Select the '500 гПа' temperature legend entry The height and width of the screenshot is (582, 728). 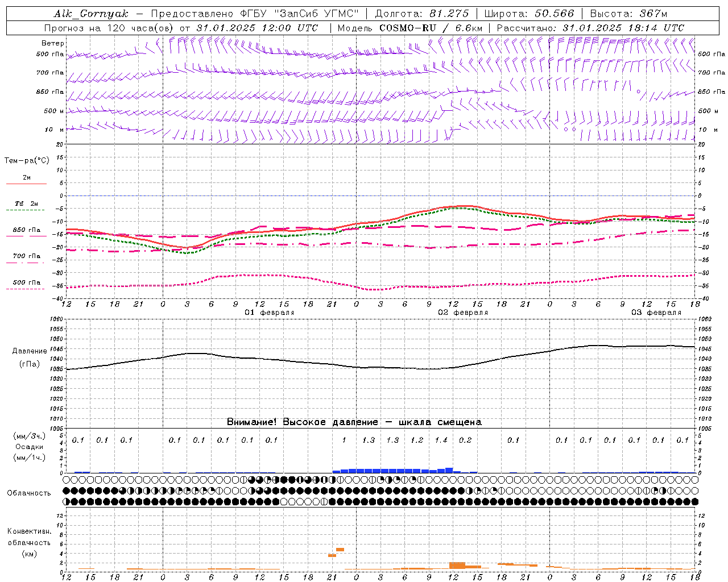(27, 282)
